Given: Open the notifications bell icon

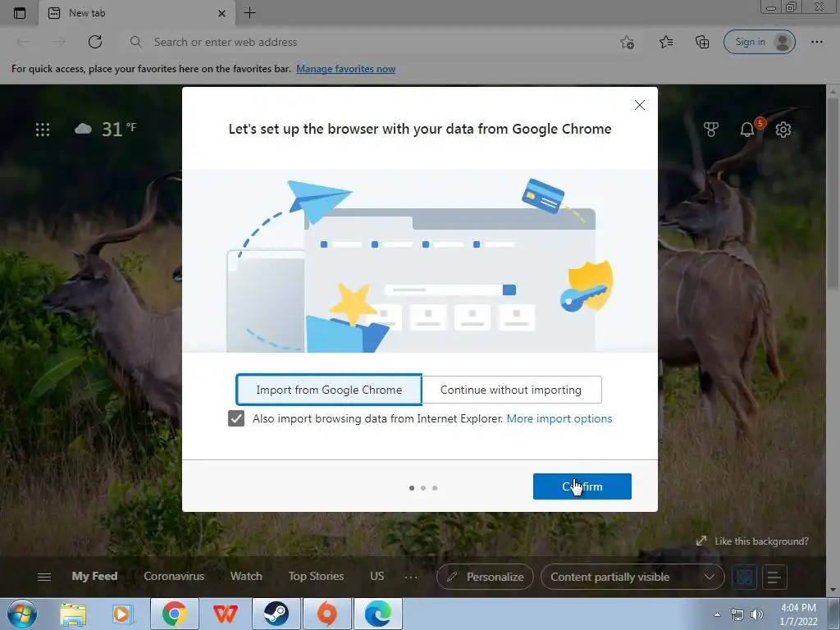Looking at the screenshot, I should [x=747, y=129].
